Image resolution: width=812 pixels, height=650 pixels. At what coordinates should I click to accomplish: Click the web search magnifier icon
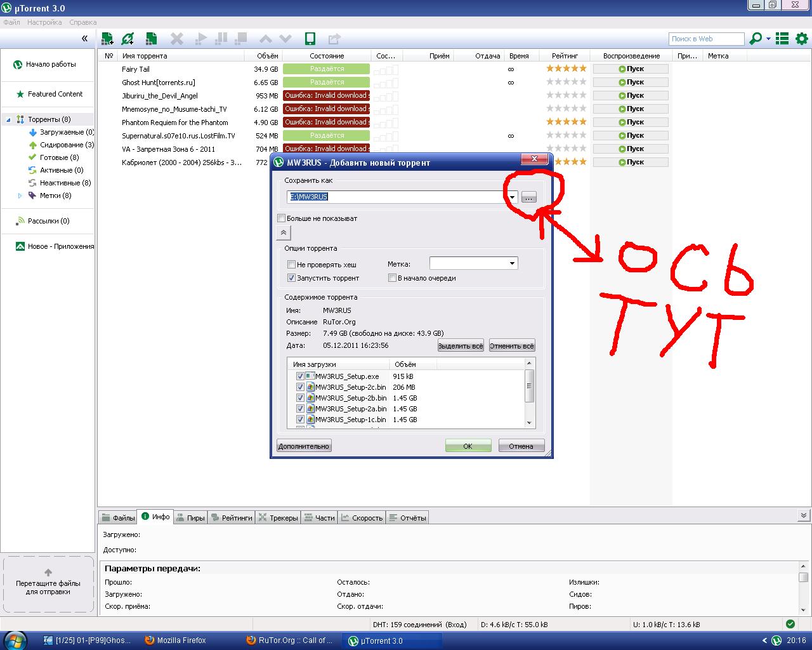click(756, 39)
